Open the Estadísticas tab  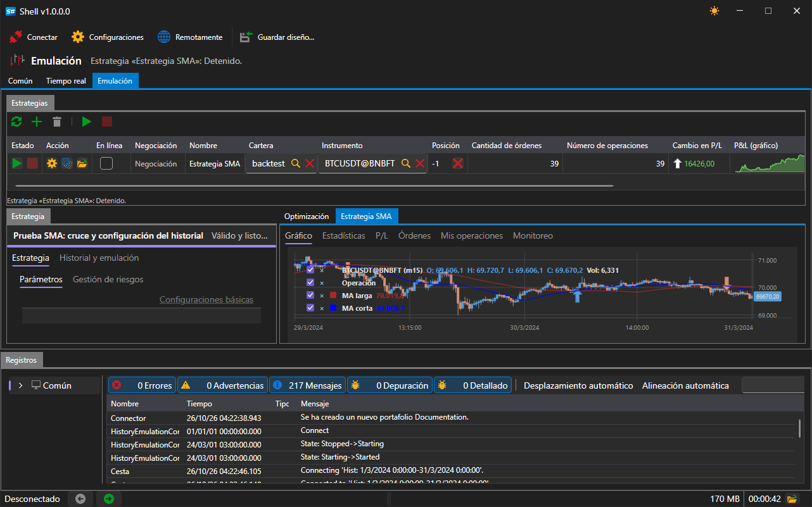[x=344, y=235]
